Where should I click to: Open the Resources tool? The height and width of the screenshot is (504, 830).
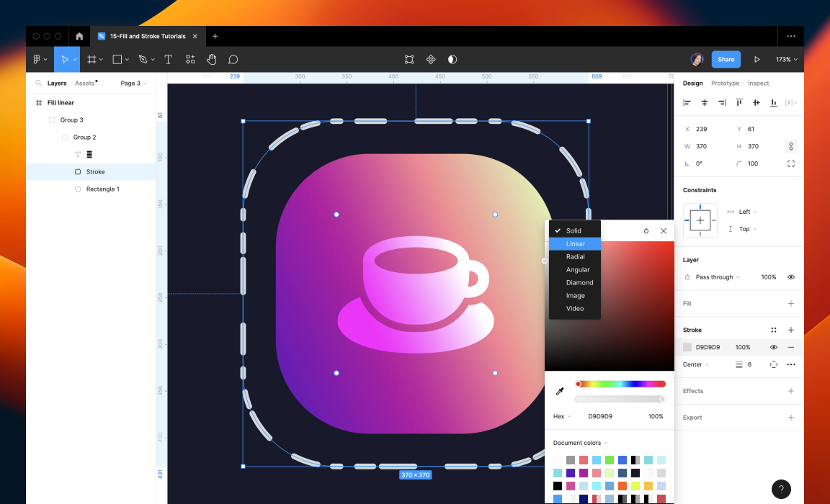190,60
